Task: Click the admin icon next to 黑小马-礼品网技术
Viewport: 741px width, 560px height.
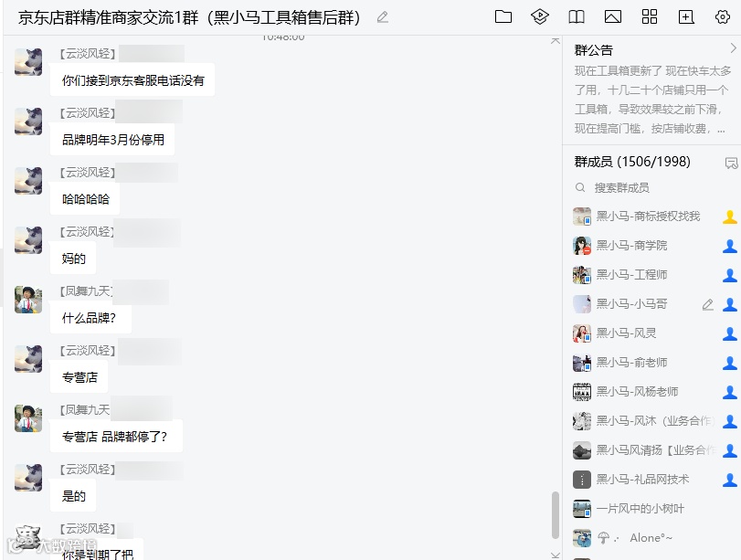Action: [x=730, y=480]
